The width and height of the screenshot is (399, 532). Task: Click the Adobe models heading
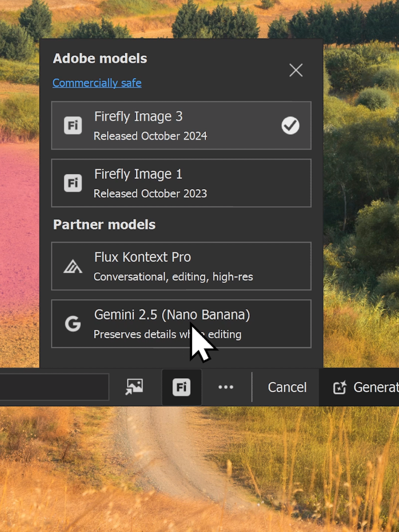tap(100, 58)
